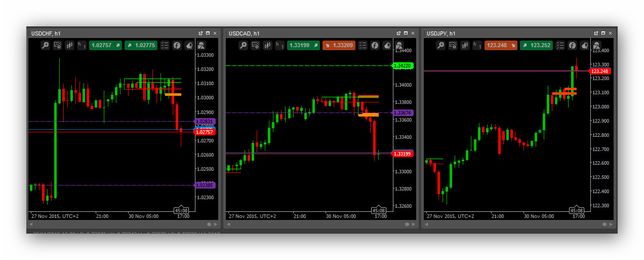Open the checklist viewing options in USDCAD chart

363,45
